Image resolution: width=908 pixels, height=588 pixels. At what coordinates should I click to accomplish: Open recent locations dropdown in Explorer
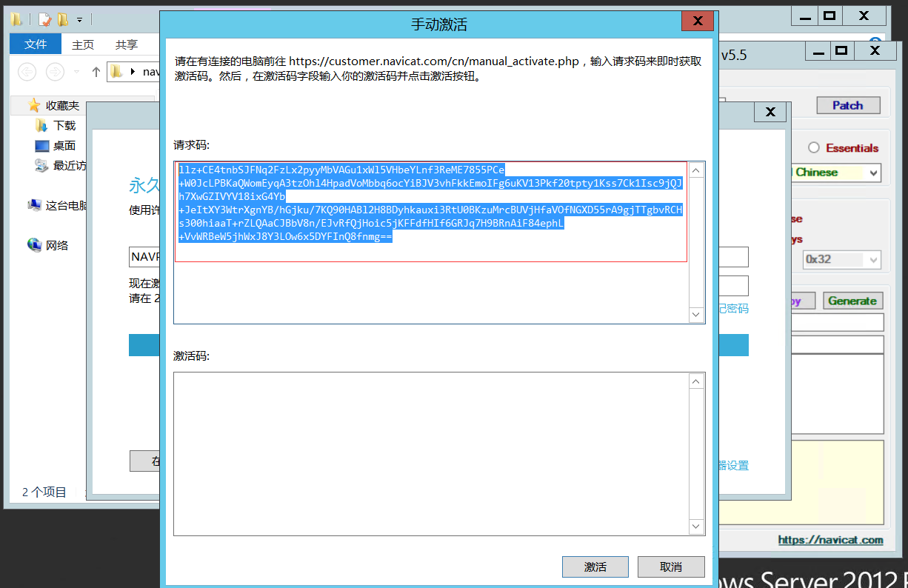click(x=76, y=72)
